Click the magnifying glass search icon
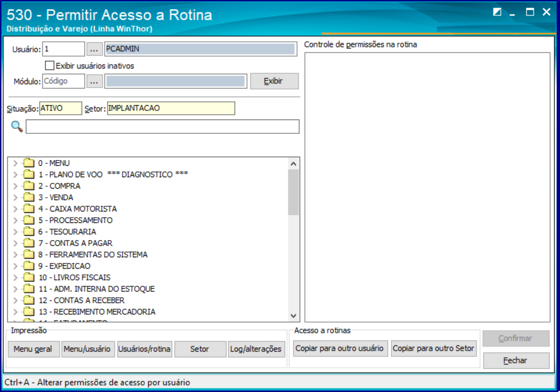Screen dimensions: 560x392 [17, 126]
